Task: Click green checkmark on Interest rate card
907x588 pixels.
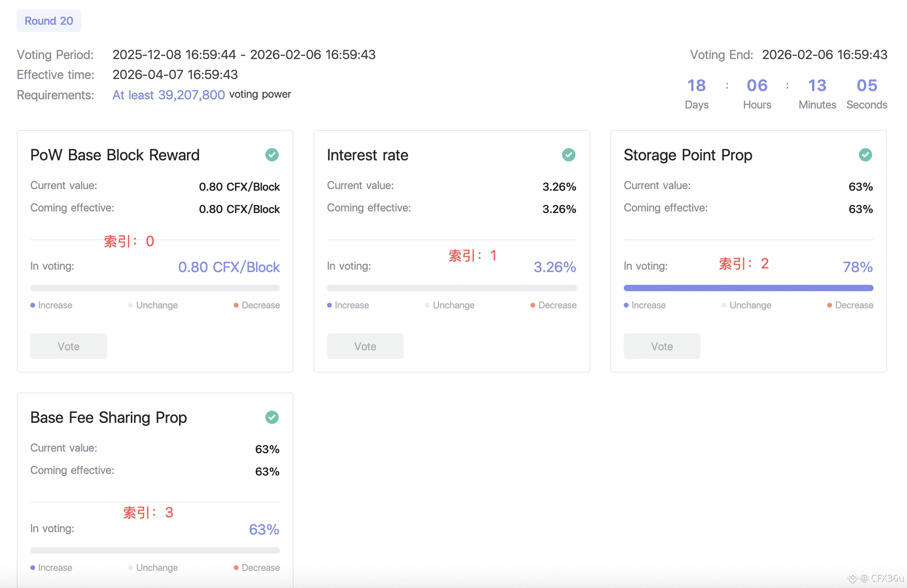Action: pyautogui.click(x=568, y=155)
